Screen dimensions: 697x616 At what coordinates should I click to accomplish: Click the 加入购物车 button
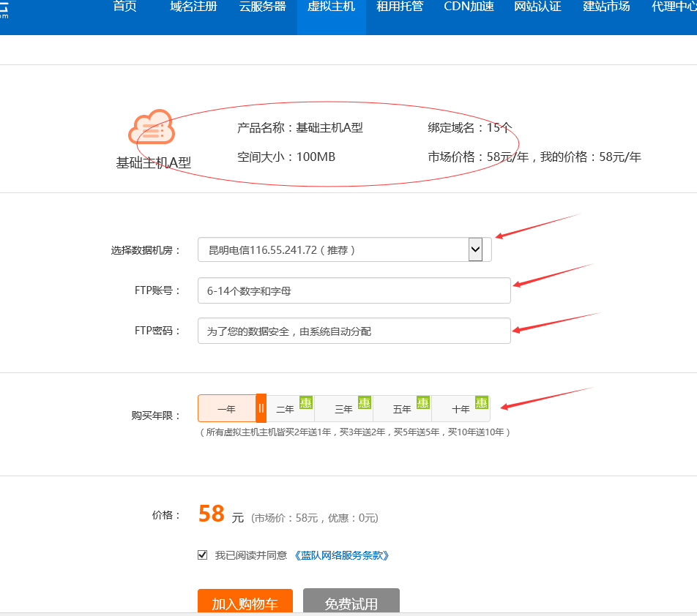(245, 604)
